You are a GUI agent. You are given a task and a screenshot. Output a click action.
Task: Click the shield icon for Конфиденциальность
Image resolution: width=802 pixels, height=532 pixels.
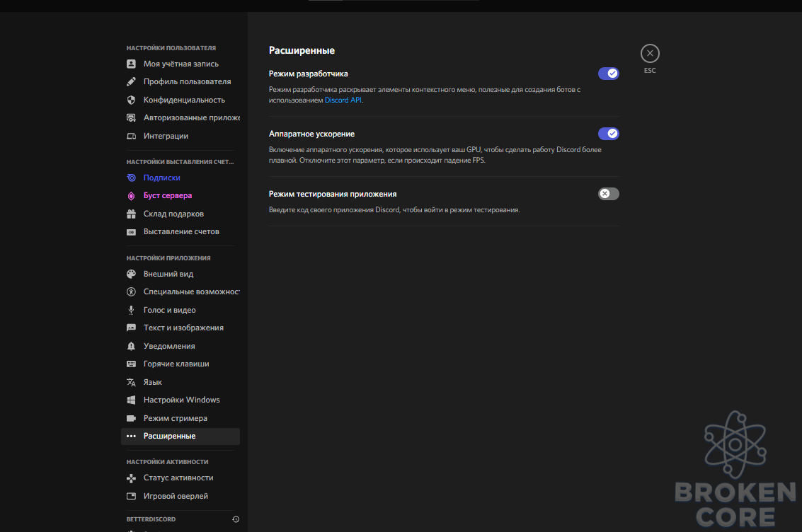click(x=131, y=100)
